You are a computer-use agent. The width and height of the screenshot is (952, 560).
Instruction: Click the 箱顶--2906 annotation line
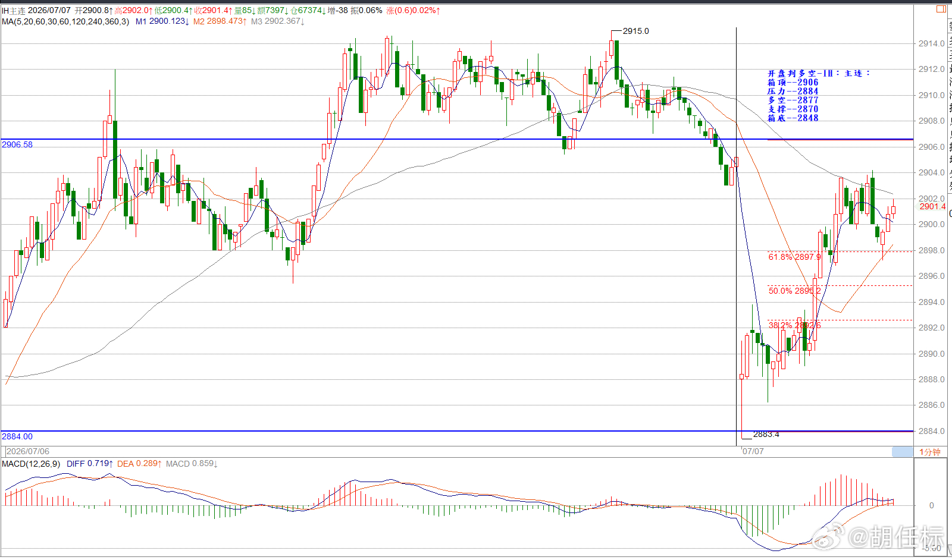[793, 82]
